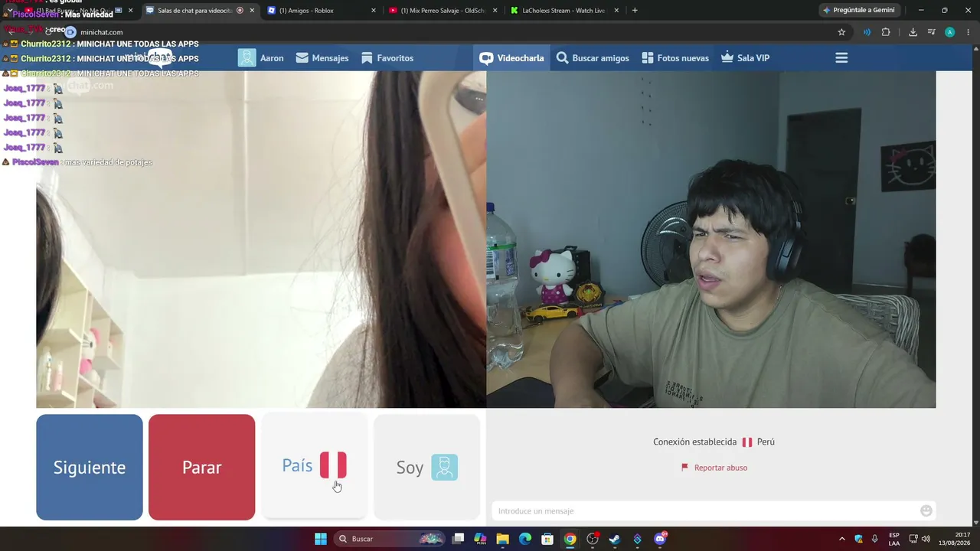Image resolution: width=980 pixels, height=551 pixels.
Task: Bookmark this page with star icon
Action: (x=841, y=32)
